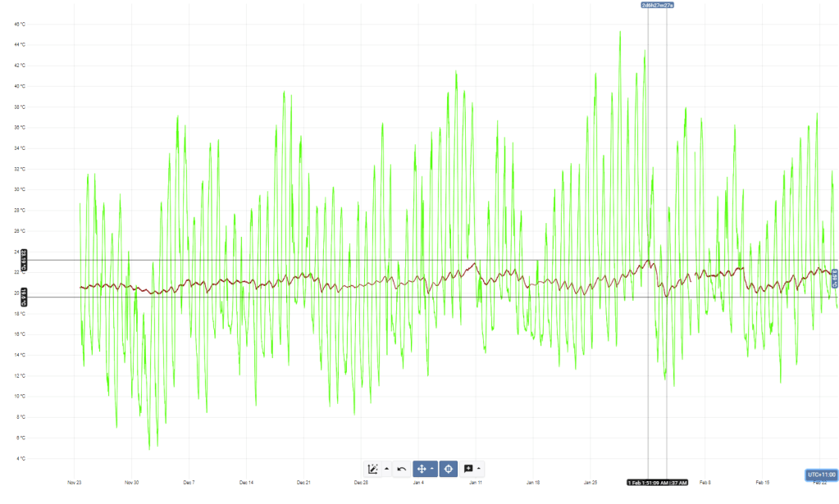The width and height of the screenshot is (839, 504).
Task: Click the Dec 7 date axis label
Action: coord(189,483)
